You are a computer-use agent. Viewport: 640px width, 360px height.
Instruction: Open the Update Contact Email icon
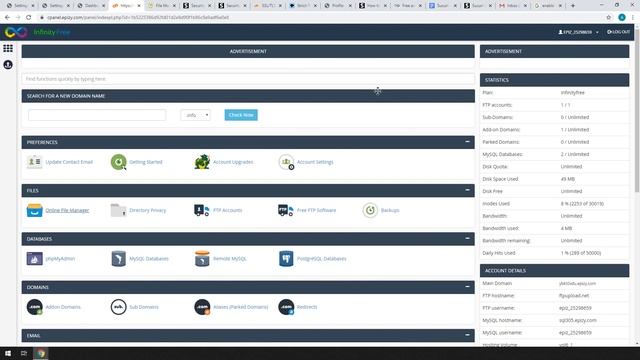click(34, 162)
